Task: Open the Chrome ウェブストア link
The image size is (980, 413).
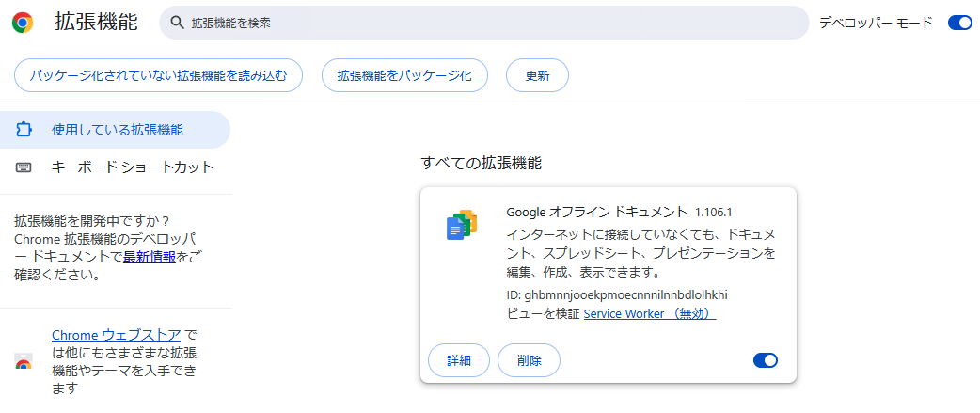Action: [117, 334]
